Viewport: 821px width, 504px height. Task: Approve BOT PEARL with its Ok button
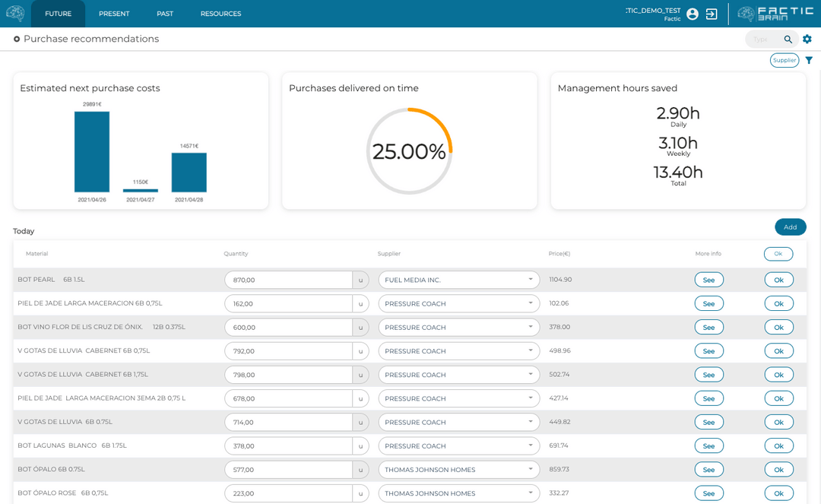click(778, 279)
